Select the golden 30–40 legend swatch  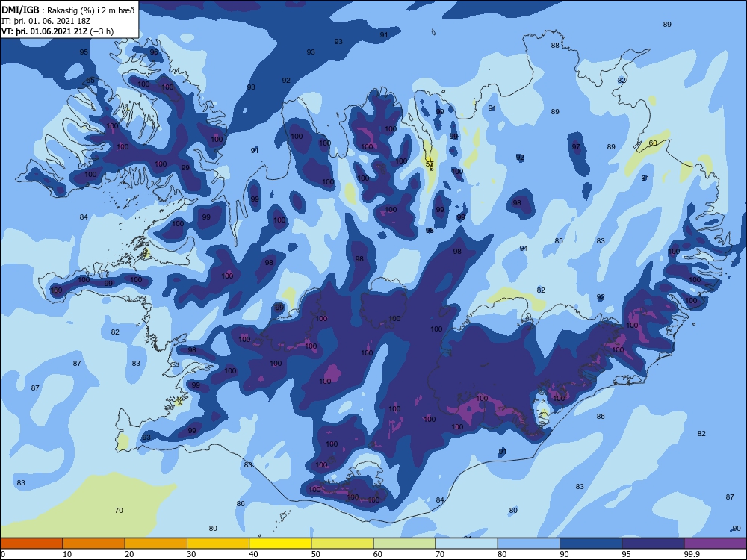(x=218, y=544)
